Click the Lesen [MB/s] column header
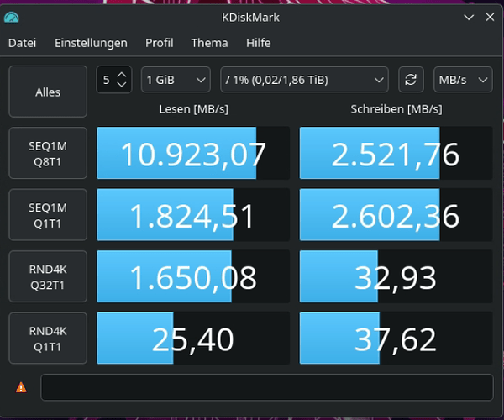This screenshot has height=420, width=504. [x=194, y=109]
